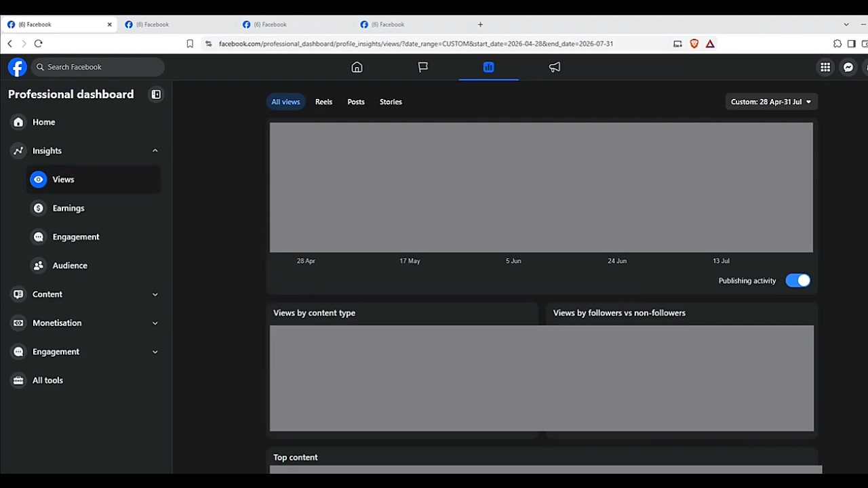Open the Ads megaphone icon in top bar

pyautogui.click(x=555, y=67)
